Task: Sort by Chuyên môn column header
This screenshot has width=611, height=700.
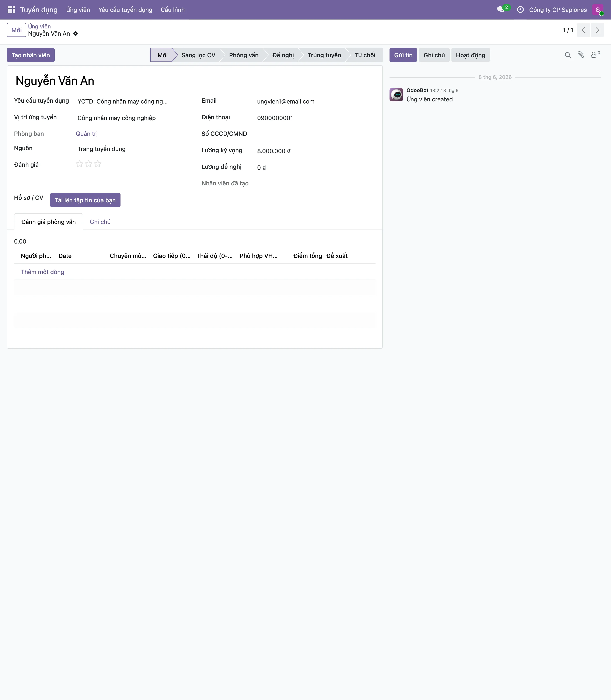Action: 128,256
